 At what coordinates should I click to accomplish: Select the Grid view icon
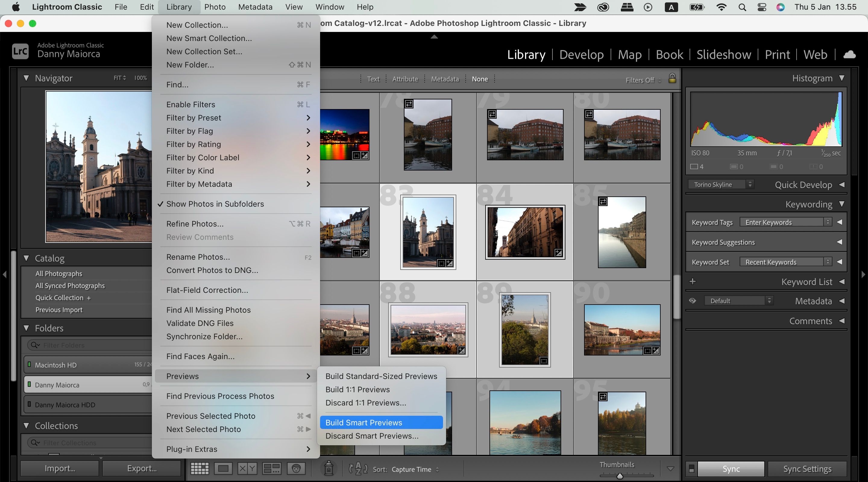click(x=199, y=468)
